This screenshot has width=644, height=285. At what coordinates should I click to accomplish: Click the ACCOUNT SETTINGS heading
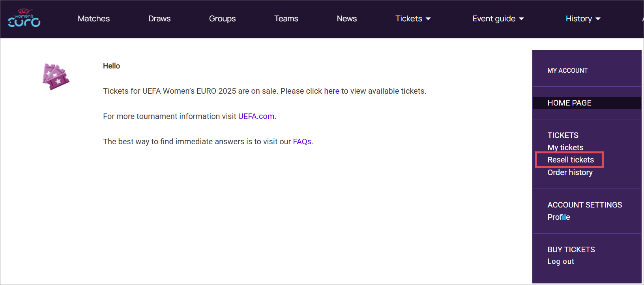coord(584,205)
